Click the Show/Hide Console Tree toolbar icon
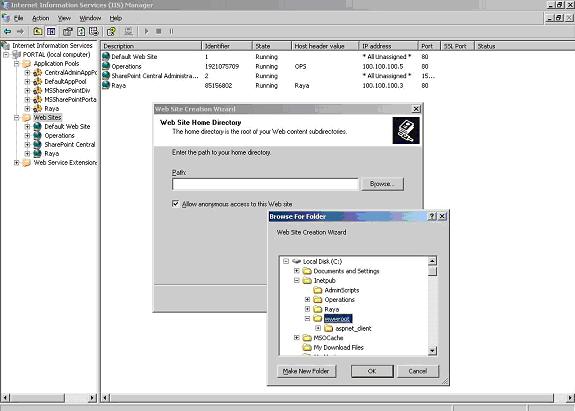Screen dimensions: 575x411 [51, 32]
